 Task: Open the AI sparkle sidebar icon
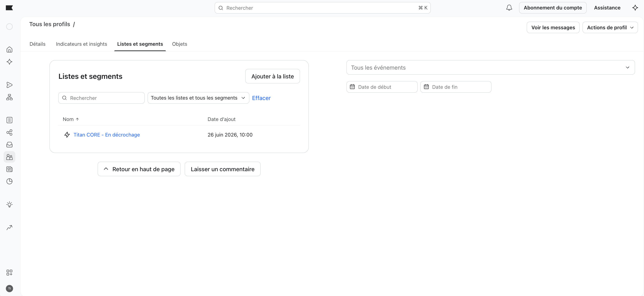click(9, 62)
